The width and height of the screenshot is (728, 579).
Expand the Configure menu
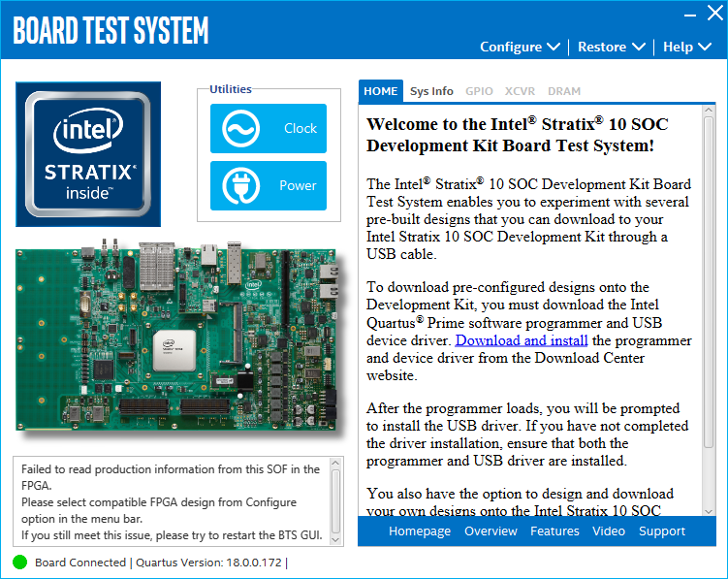520,47
